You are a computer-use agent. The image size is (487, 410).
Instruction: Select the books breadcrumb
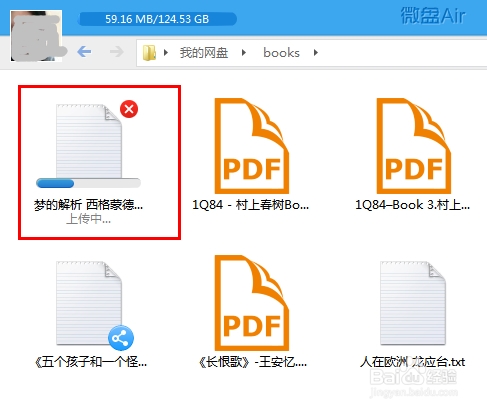(x=281, y=53)
